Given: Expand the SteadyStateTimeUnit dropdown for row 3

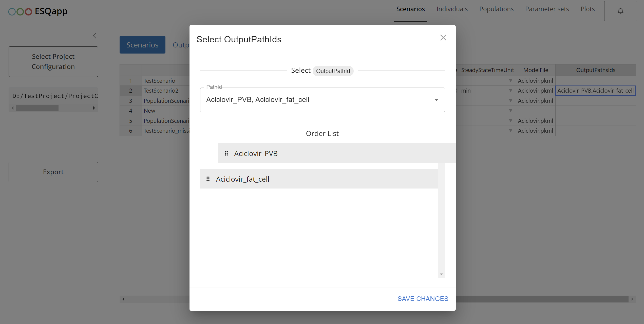Looking at the screenshot, I should (511, 100).
